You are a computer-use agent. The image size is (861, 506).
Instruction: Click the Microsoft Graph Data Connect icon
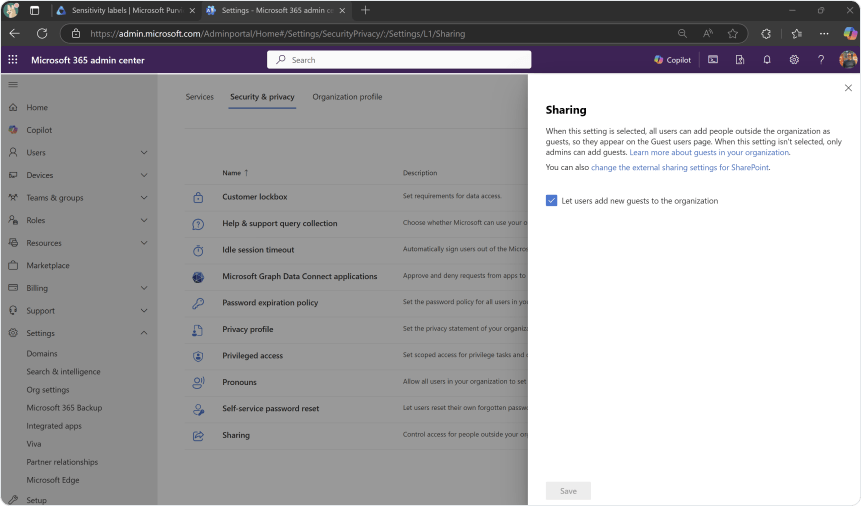(198, 277)
